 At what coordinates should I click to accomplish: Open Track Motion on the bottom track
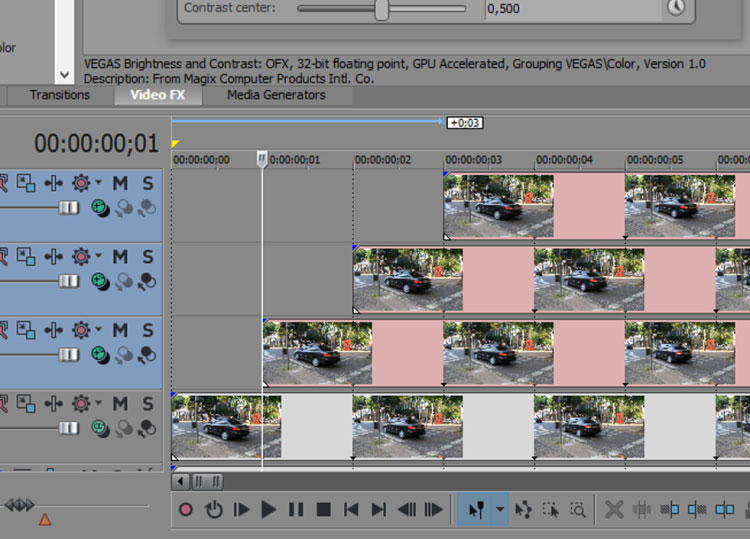point(26,404)
